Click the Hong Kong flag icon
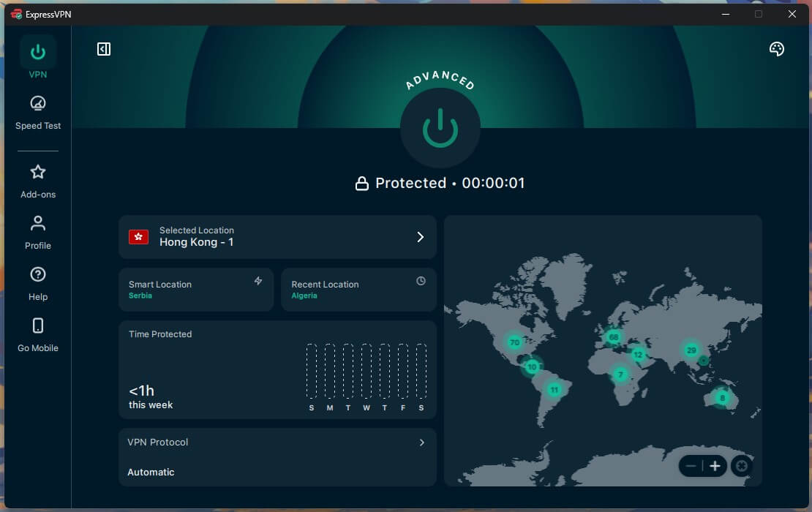Image resolution: width=812 pixels, height=512 pixels. (138, 237)
